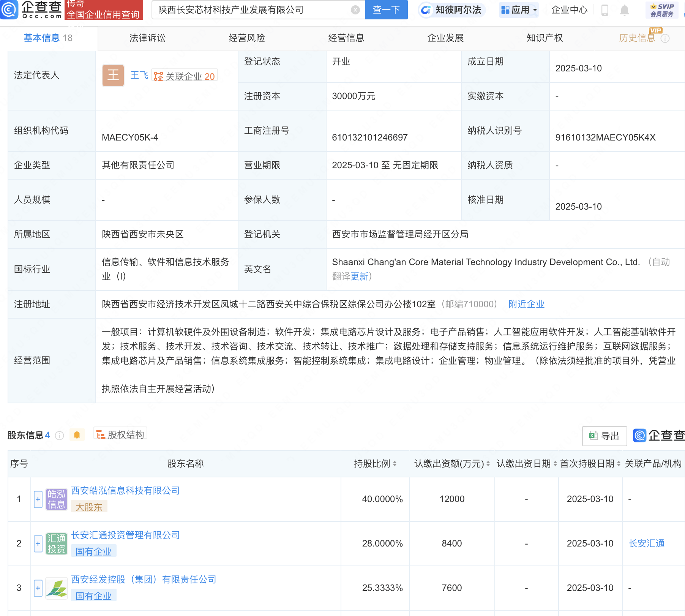Switch to the 法律诉讼 tab
685x616 pixels.
(147, 38)
